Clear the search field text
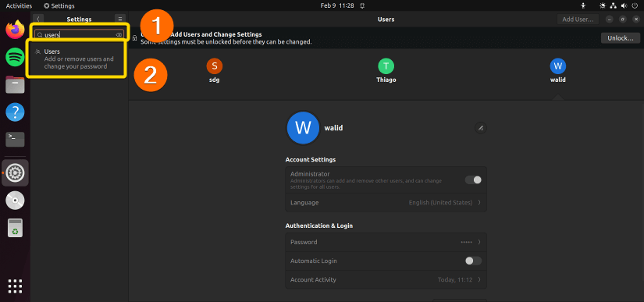 119,35
